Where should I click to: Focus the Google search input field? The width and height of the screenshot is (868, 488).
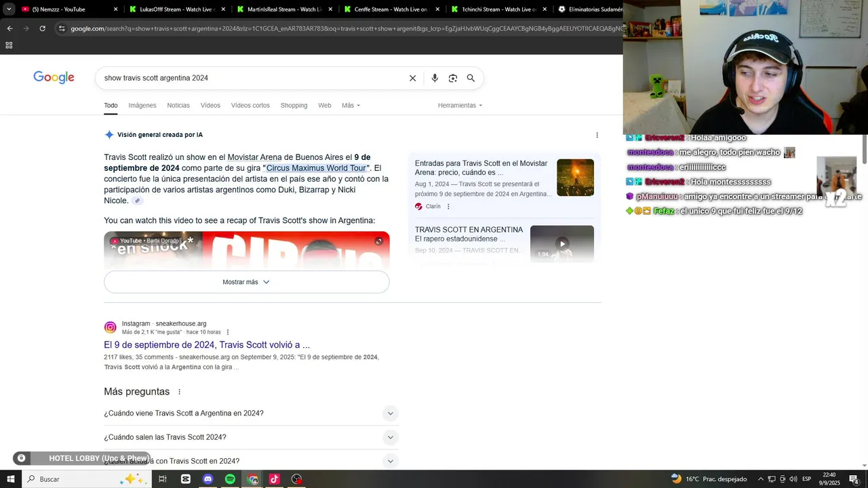point(251,78)
